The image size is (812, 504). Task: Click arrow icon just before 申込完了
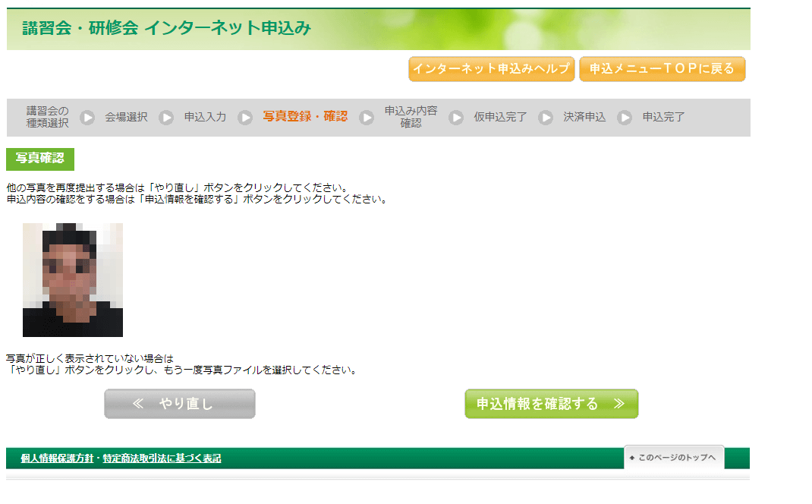pos(625,118)
